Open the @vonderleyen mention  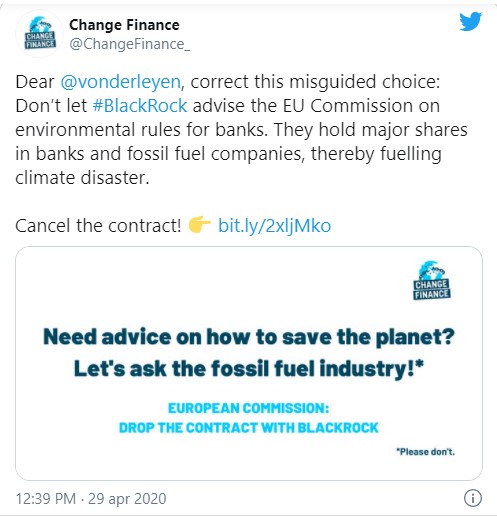[121, 82]
